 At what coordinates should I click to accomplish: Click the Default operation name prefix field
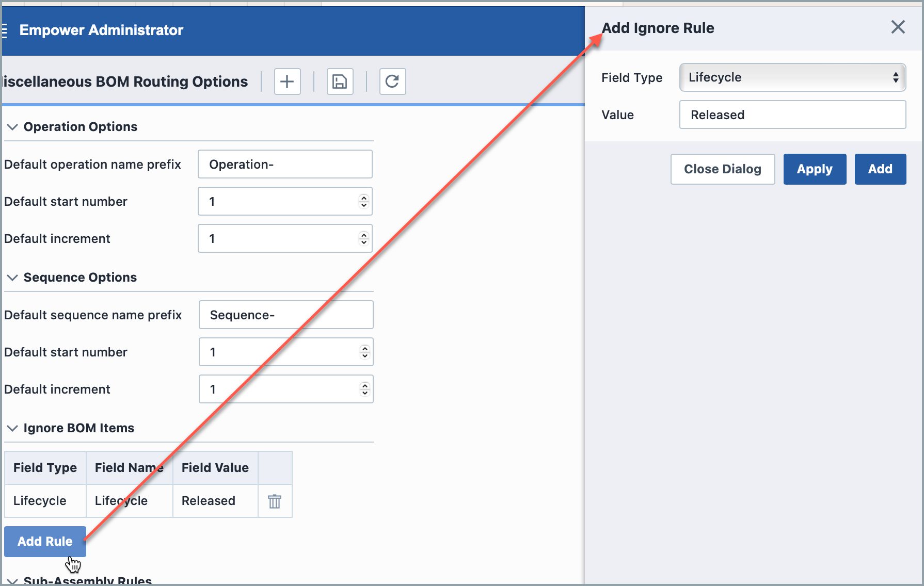click(x=284, y=164)
